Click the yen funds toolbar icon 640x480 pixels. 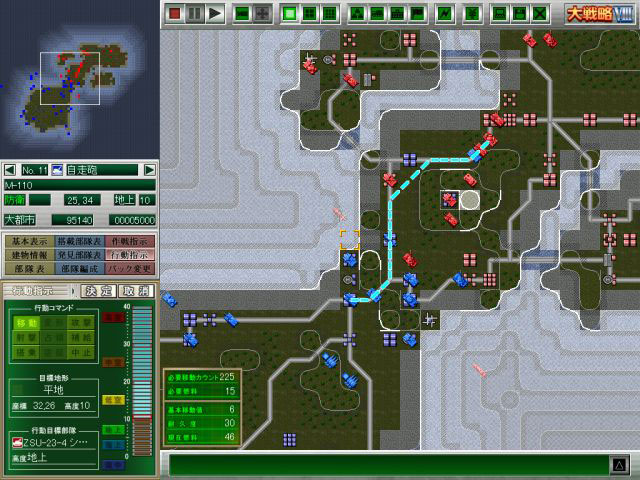[472, 14]
